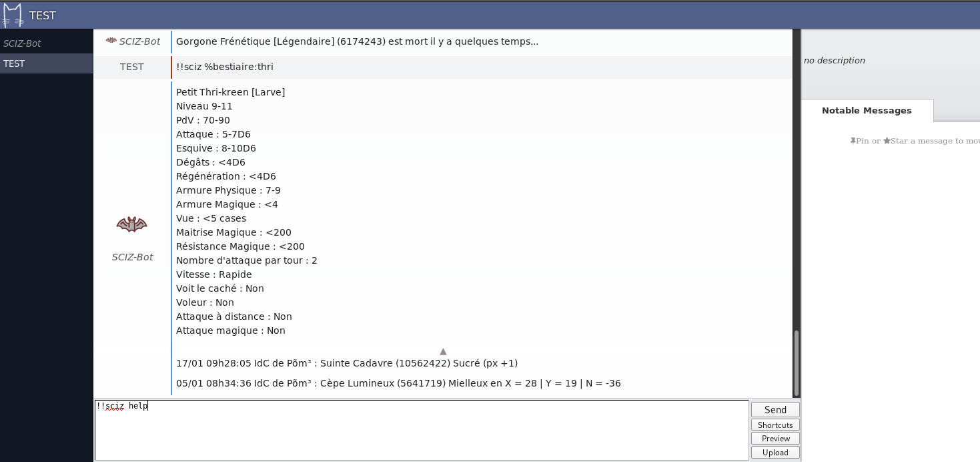The height and width of the screenshot is (462, 980).
Task: Click the TEST room title in header
Action: 43,15
